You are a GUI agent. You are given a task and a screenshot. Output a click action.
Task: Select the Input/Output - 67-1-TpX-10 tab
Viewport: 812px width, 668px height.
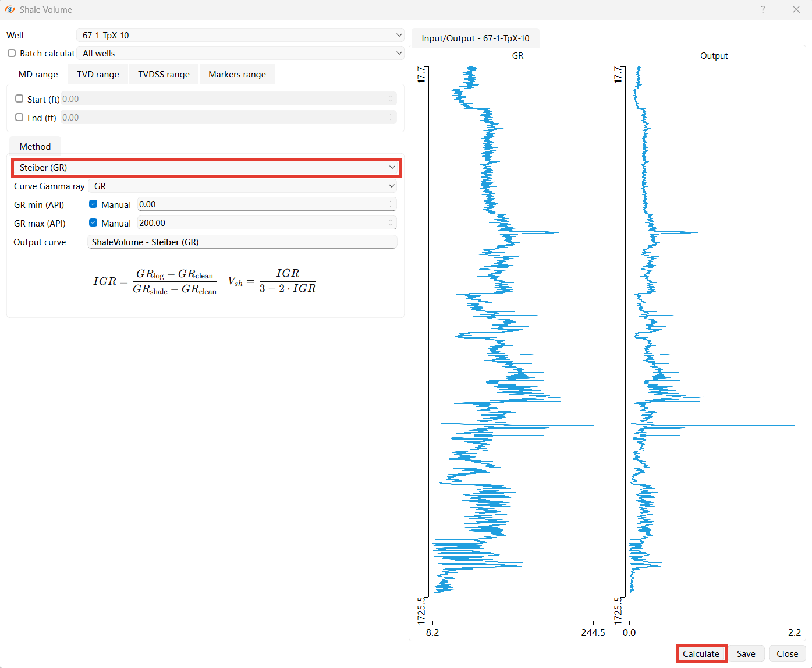coord(475,38)
